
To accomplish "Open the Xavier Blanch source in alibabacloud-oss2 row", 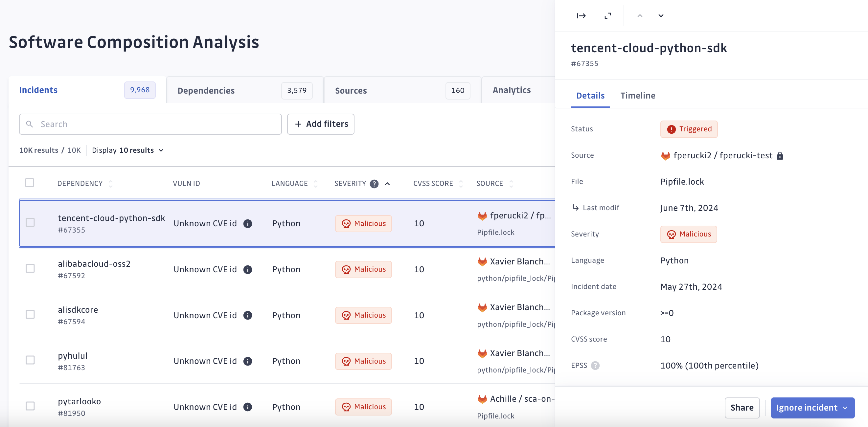I will [520, 262].
